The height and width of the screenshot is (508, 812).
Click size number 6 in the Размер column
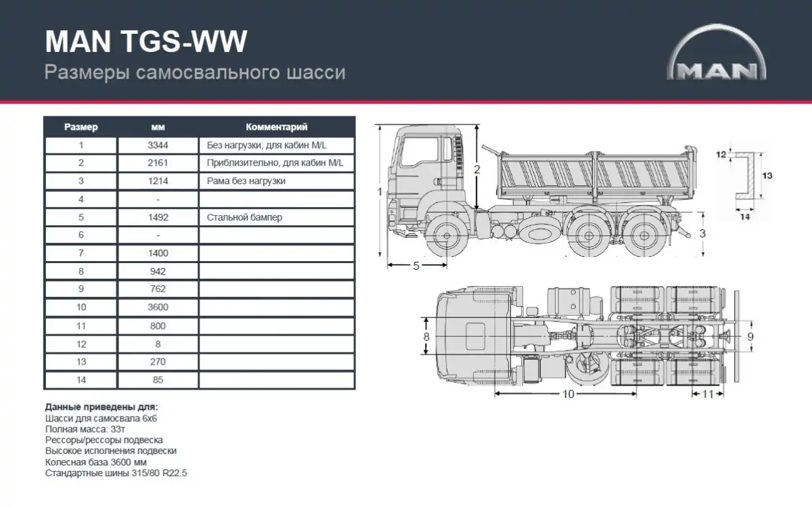81,235
